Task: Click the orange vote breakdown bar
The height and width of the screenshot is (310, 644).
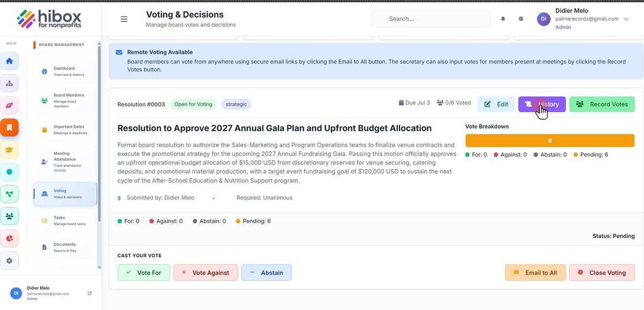Action: coord(550,140)
